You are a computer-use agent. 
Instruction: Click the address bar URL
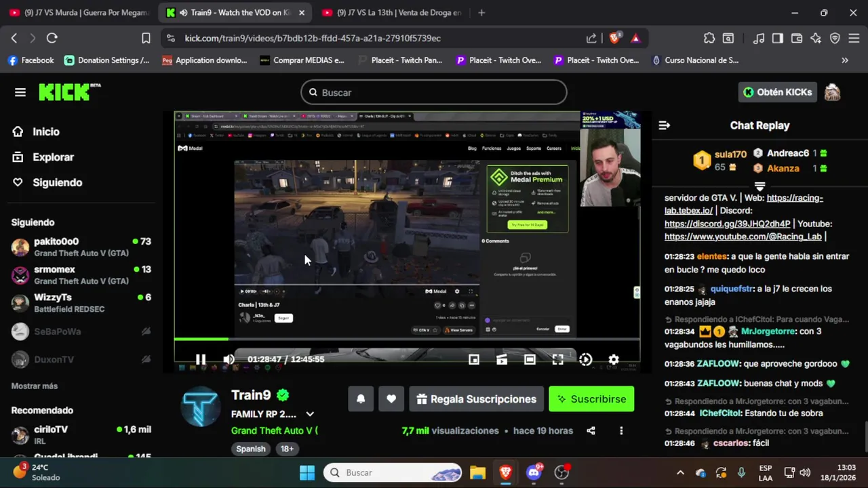(x=313, y=39)
